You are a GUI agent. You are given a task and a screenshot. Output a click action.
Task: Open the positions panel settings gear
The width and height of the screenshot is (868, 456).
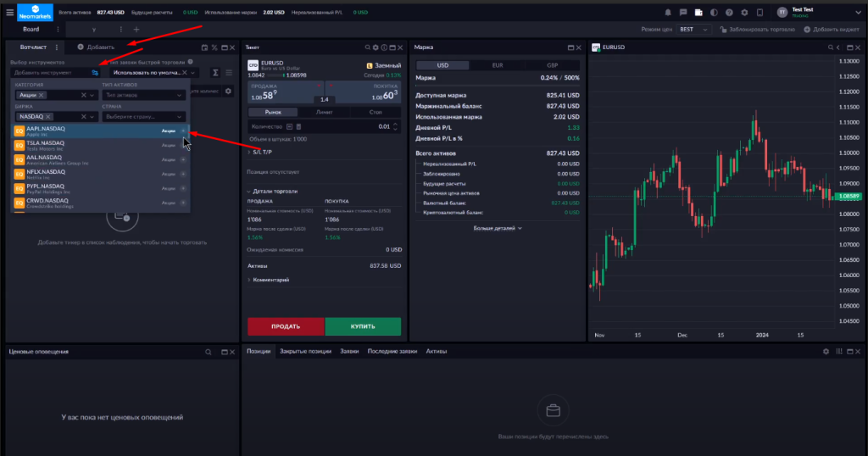826,352
